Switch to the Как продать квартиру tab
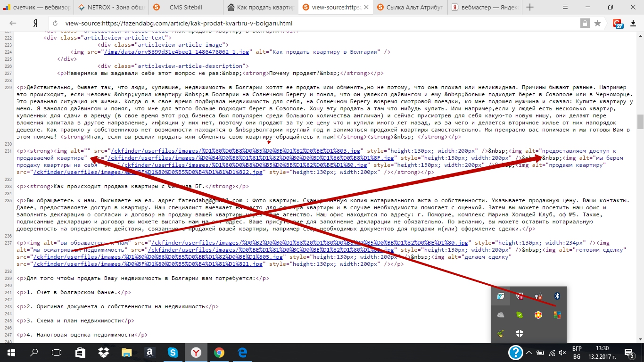Viewport: 644px width, 362px height. (x=260, y=8)
